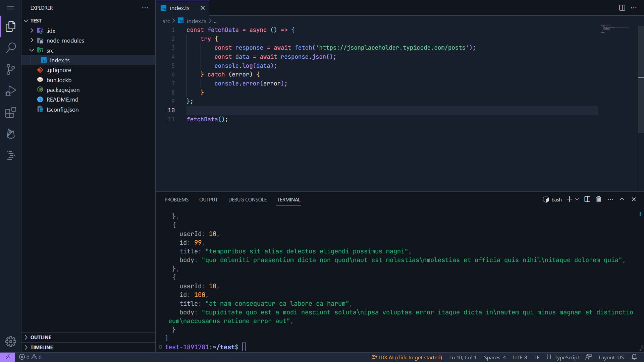Click the breadcrumb ellipsis symbol segment
Image resolution: width=644 pixels, height=362 pixels.
[x=216, y=21]
